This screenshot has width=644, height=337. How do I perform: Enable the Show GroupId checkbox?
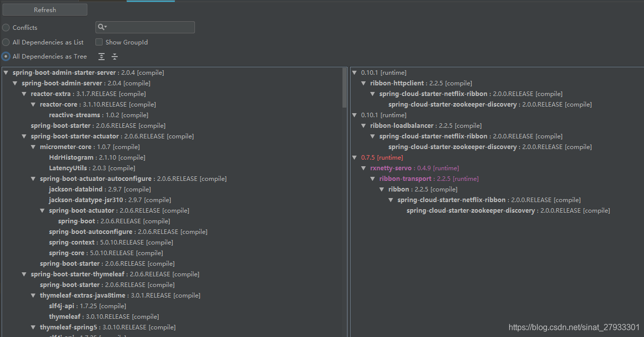pos(99,42)
